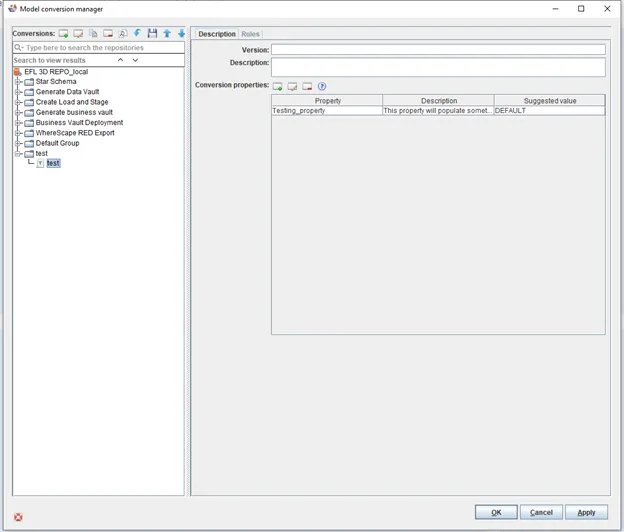Minimize the Model conversion manager window

[x=556, y=9]
